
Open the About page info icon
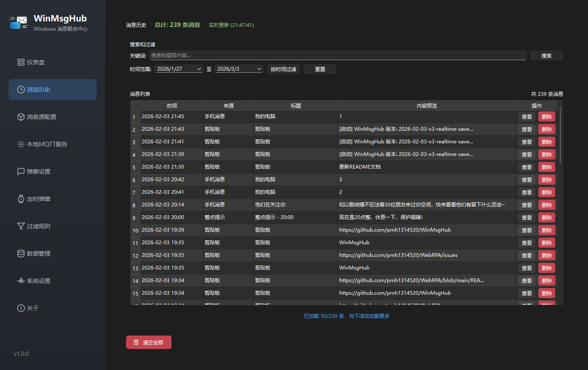21,308
